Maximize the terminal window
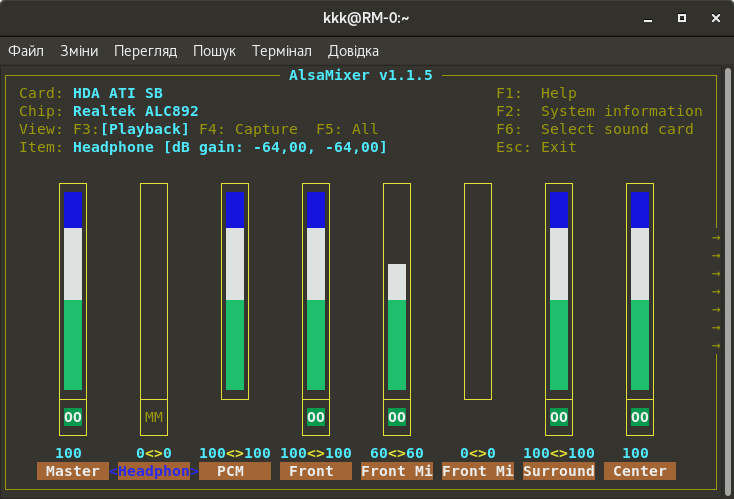Image resolution: width=734 pixels, height=499 pixels. point(681,18)
